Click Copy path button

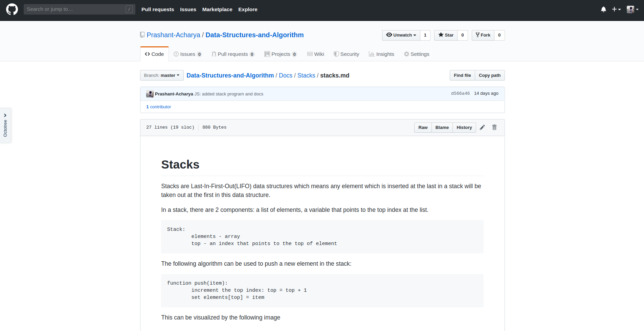click(x=490, y=75)
